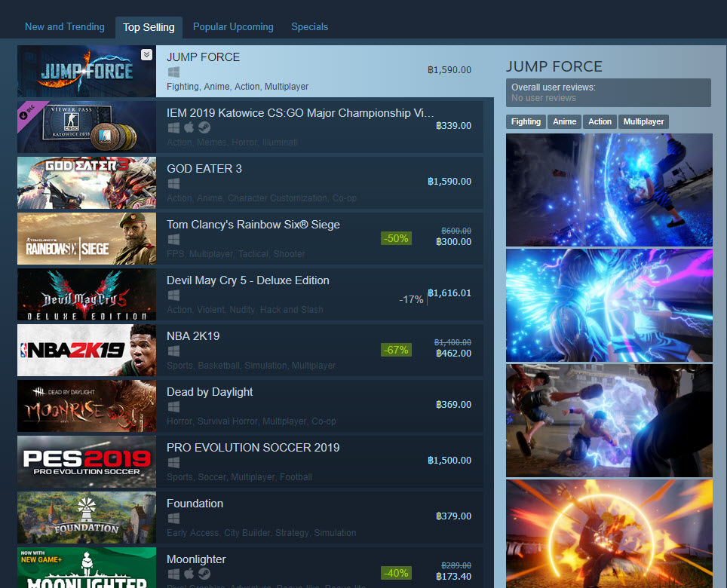
Task: Click the purple DLC badge on the Katowice capsule
Action: [x=28, y=112]
